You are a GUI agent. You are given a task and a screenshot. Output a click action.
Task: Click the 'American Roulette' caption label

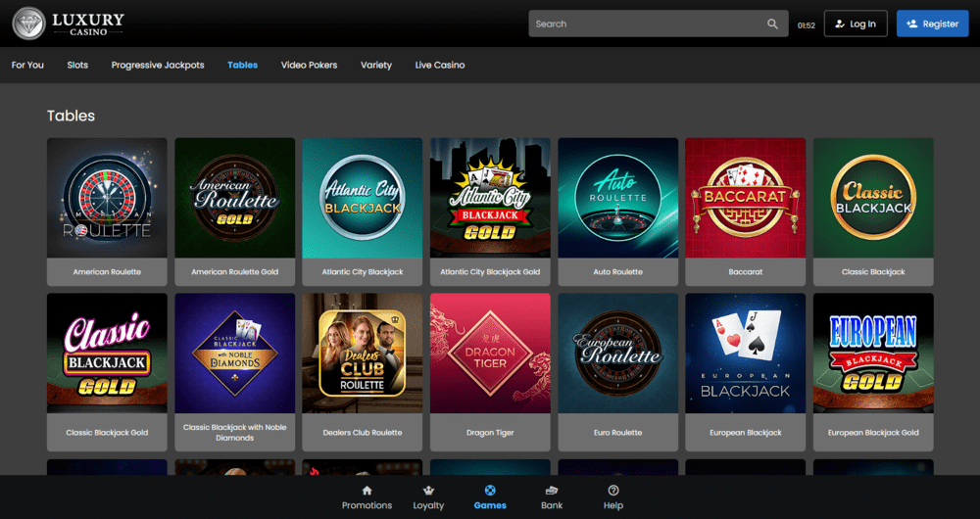(x=107, y=271)
